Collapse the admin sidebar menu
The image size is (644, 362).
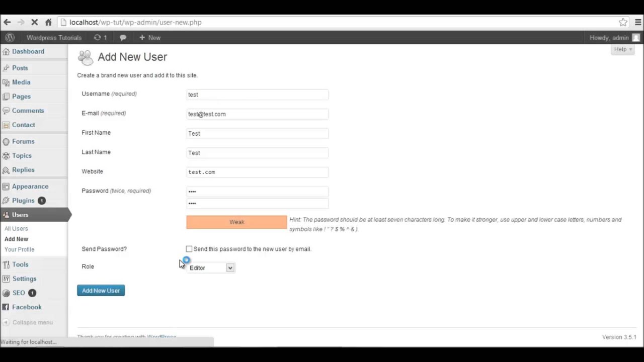(28, 322)
